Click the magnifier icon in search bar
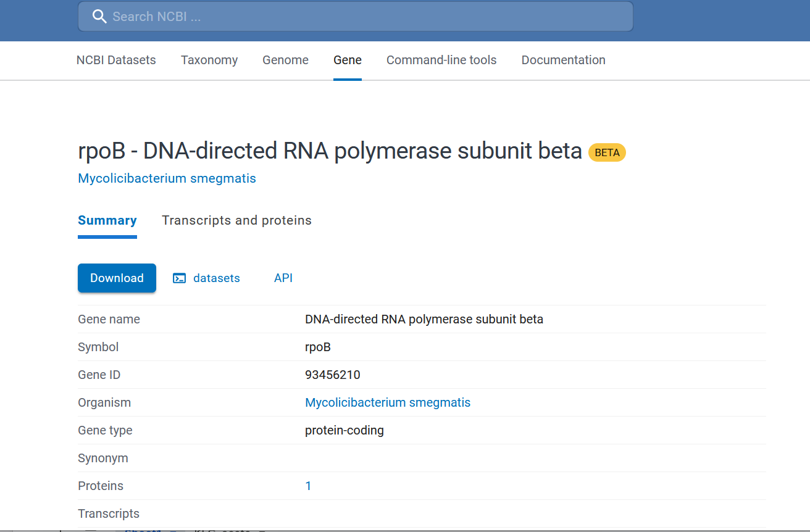810x532 pixels. click(x=99, y=17)
